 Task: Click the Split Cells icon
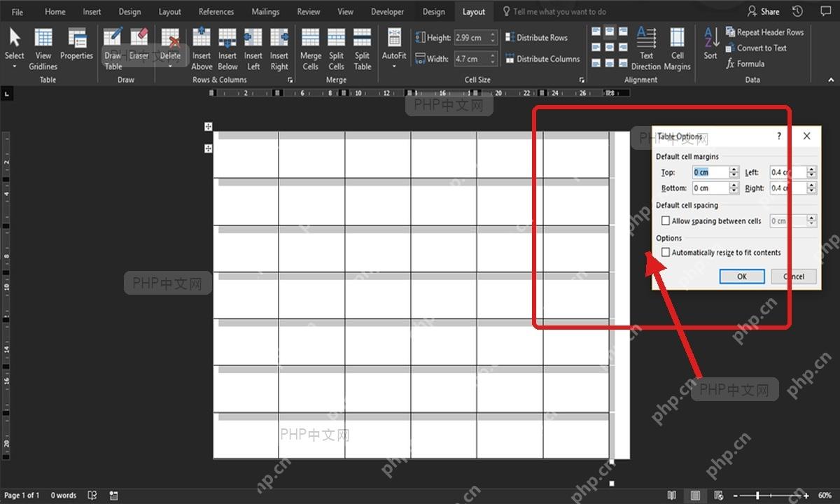pyautogui.click(x=337, y=38)
